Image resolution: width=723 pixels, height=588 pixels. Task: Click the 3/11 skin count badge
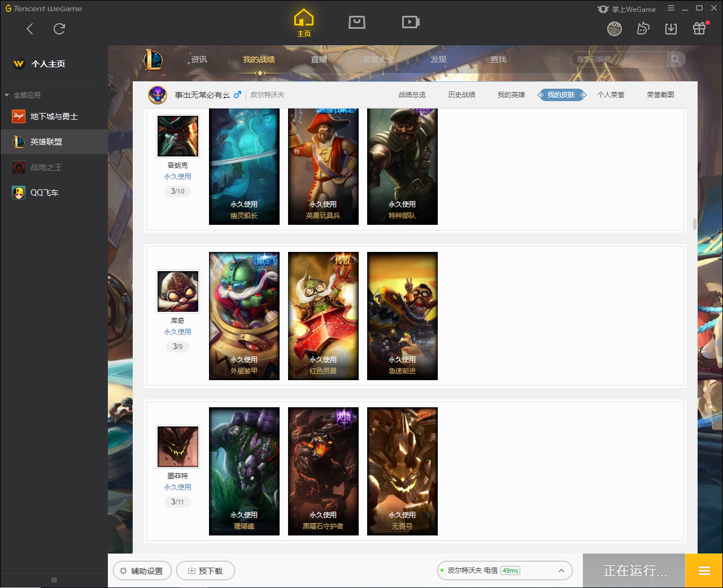pos(178,502)
